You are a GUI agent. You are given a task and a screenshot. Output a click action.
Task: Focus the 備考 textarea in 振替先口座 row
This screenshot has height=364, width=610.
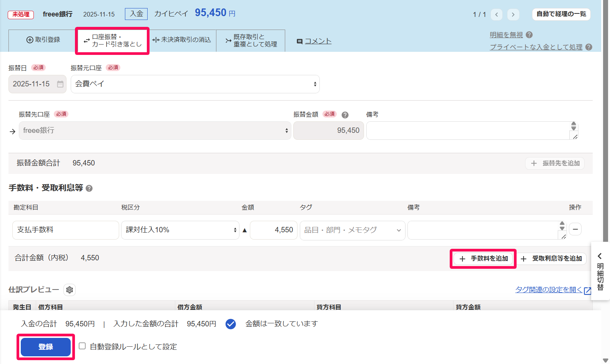click(472, 131)
